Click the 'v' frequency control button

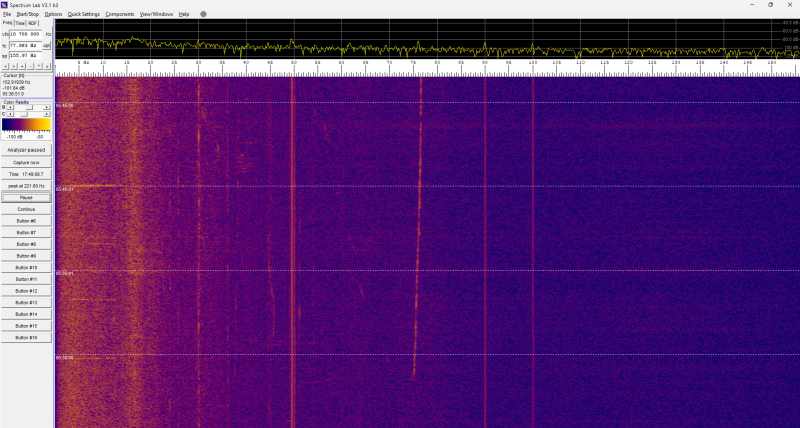pos(47,66)
